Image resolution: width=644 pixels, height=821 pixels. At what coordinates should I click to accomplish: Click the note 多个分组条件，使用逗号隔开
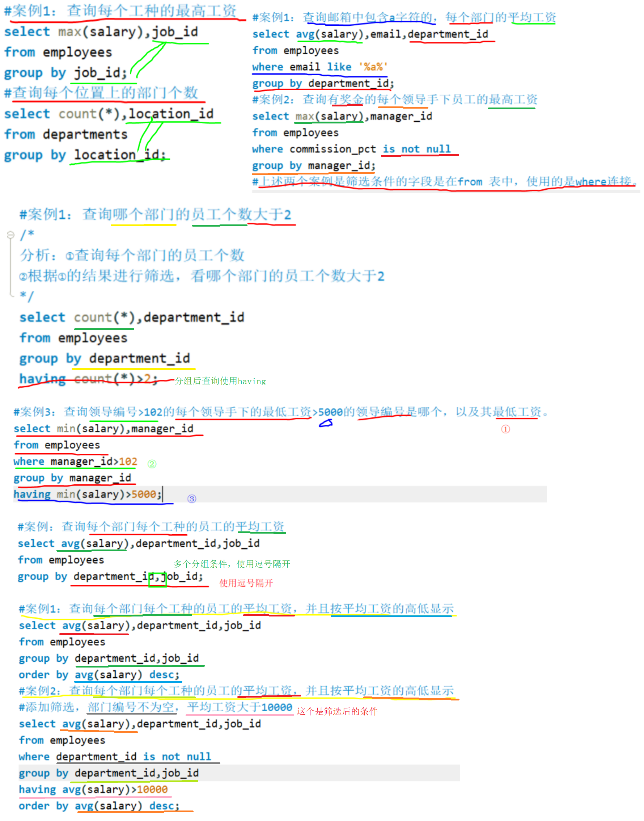coord(232,564)
